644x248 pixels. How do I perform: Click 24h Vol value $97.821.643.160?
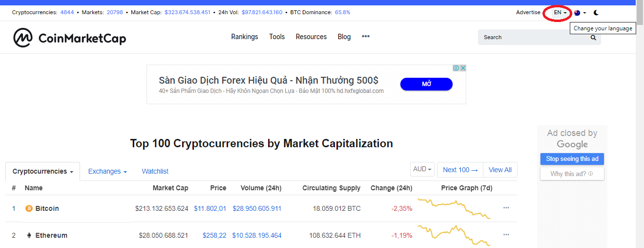[x=262, y=12]
